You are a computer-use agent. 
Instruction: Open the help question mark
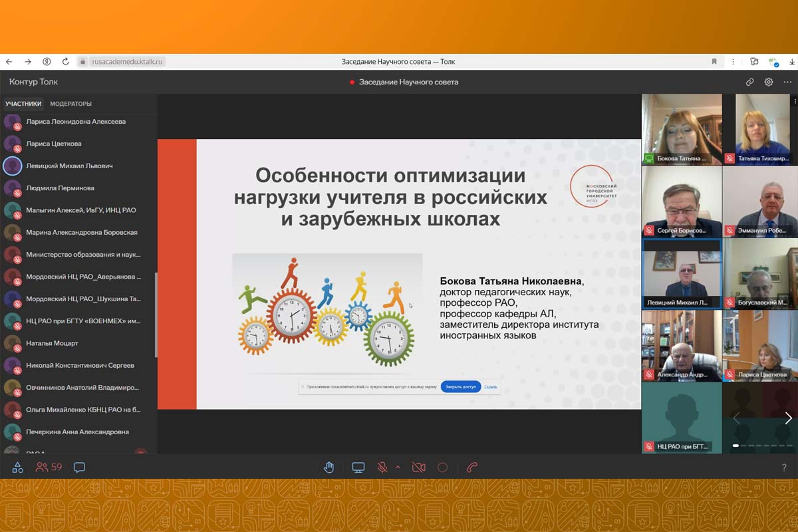pos(784,468)
